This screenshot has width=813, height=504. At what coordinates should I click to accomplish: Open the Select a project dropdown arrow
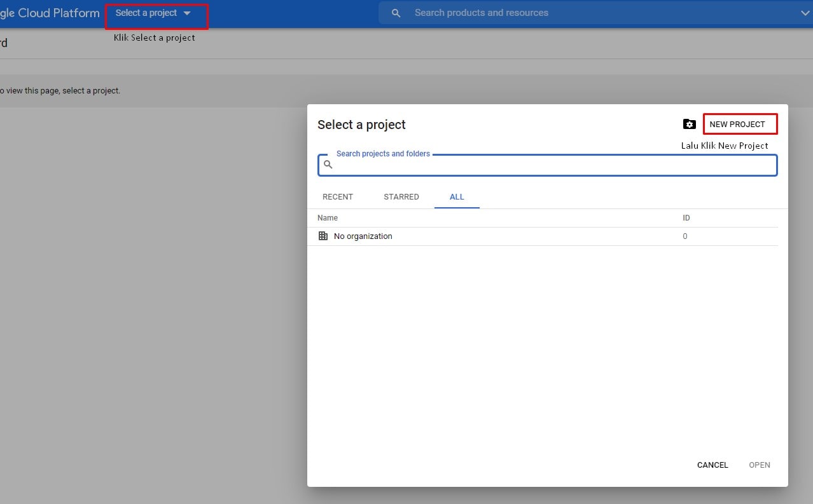pos(186,12)
